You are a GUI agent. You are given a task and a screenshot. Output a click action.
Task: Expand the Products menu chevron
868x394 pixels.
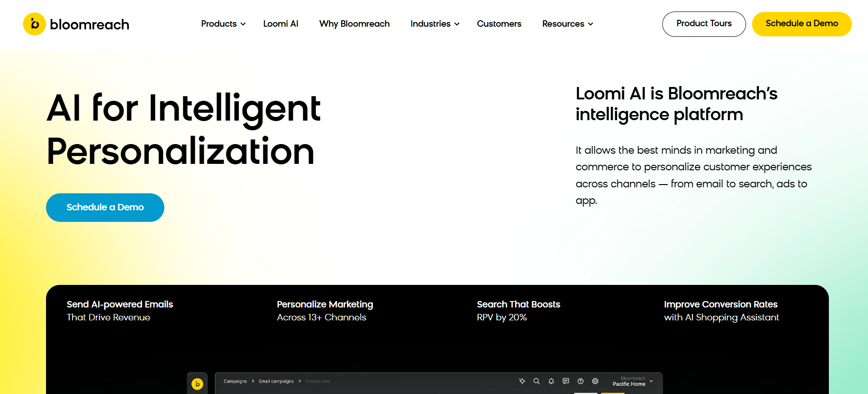pos(243,24)
